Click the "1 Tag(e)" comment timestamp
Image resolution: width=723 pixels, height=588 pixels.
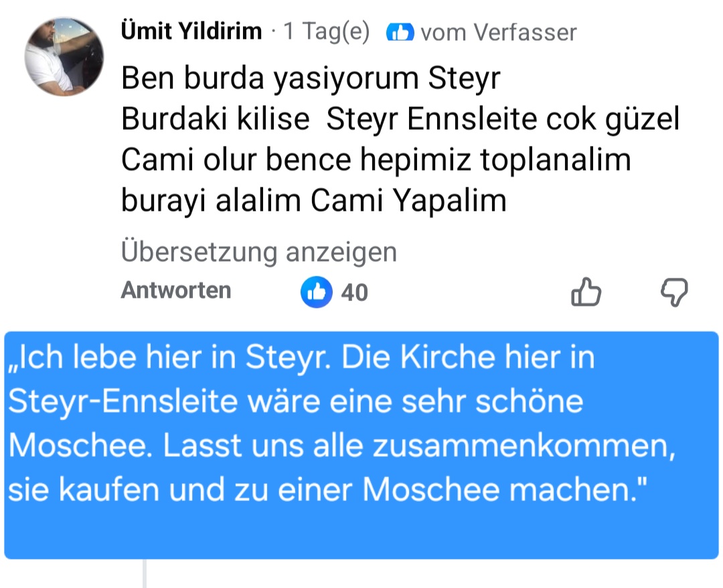pos(327,31)
